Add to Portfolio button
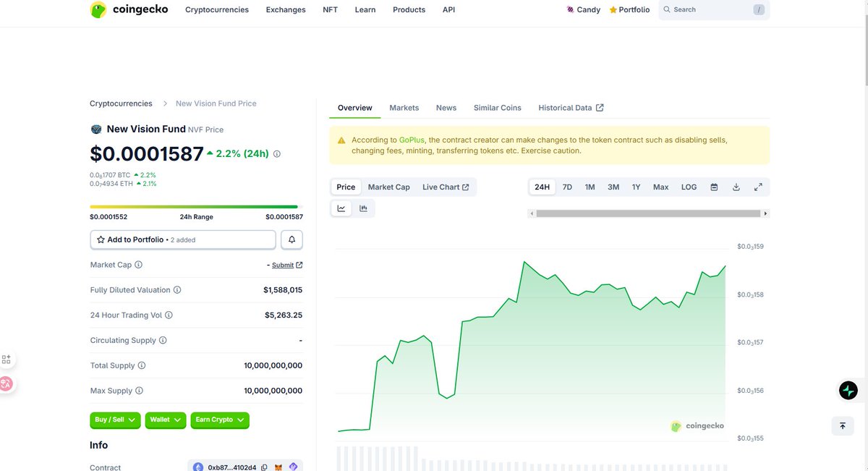The height and width of the screenshot is (471, 868). click(183, 239)
